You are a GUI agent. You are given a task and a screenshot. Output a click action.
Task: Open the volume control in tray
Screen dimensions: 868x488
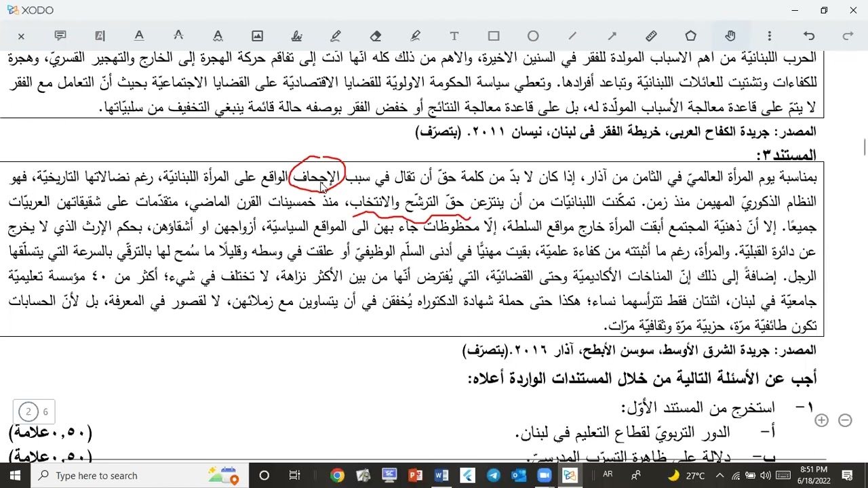point(766,476)
